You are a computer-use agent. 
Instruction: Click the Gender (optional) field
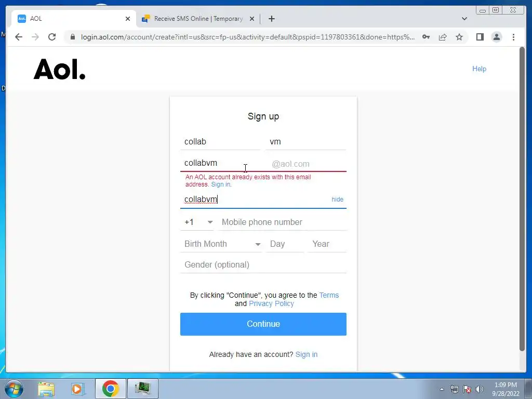click(x=263, y=264)
